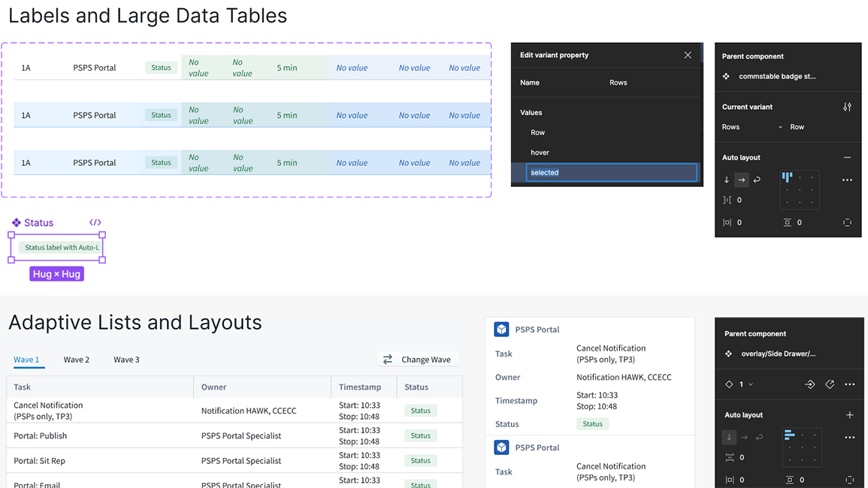This screenshot has height=488, width=868.
Task: Click the Add auto layout plus button
Action: pyautogui.click(x=850, y=414)
